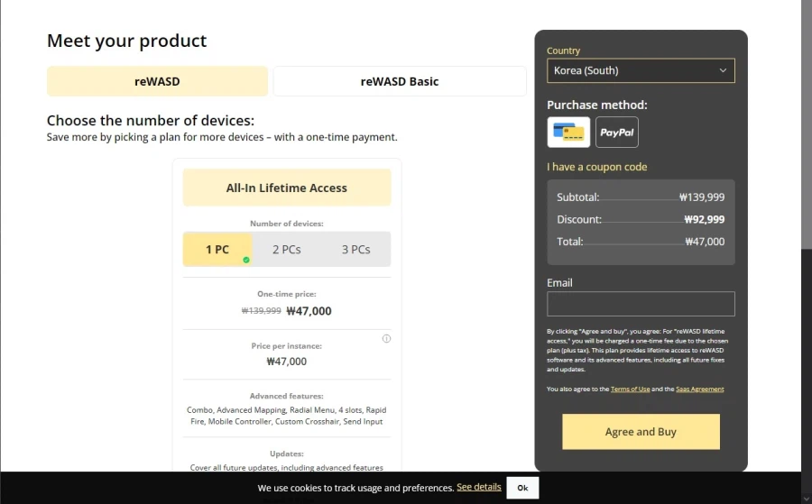Click the All-In Lifetime Access plan header

coord(287,188)
